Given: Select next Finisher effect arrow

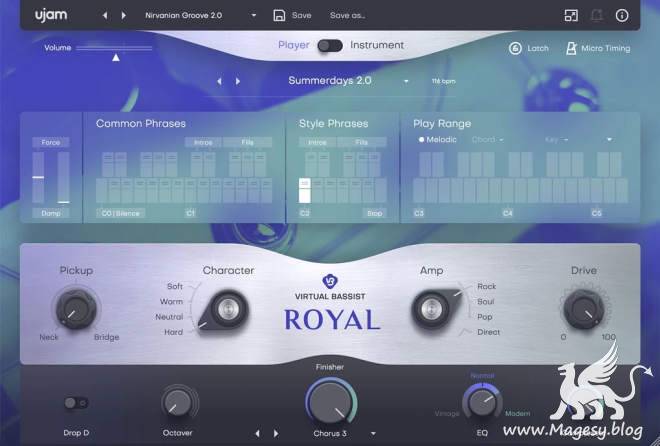Looking at the screenshot, I should click(276, 433).
